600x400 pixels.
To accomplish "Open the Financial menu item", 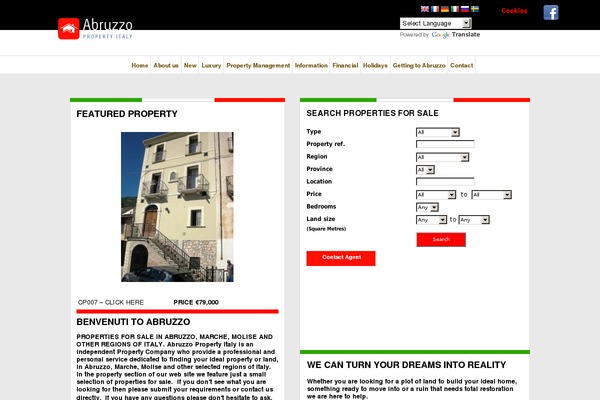I will (x=345, y=65).
